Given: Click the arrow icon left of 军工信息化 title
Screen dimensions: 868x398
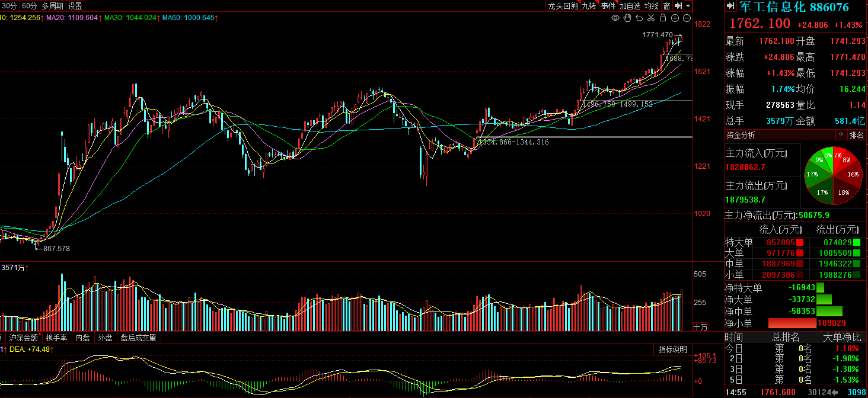Looking at the screenshot, I should pos(731,7).
